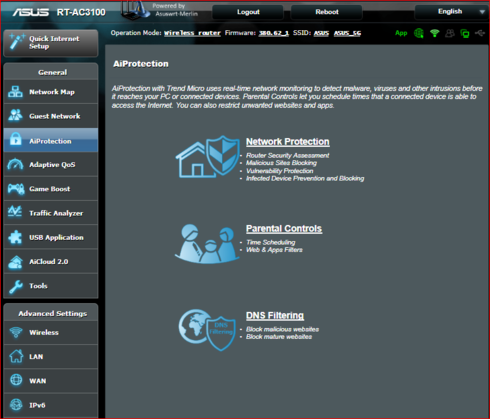
Task: Click the Reboot button
Action: 327,12
